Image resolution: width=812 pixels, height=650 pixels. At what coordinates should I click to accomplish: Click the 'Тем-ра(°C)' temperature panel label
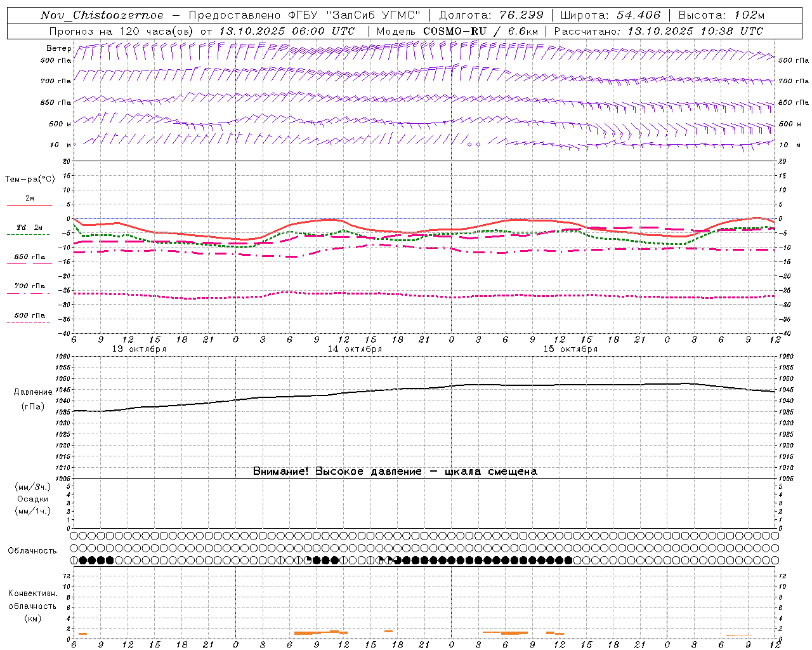pyautogui.click(x=30, y=180)
